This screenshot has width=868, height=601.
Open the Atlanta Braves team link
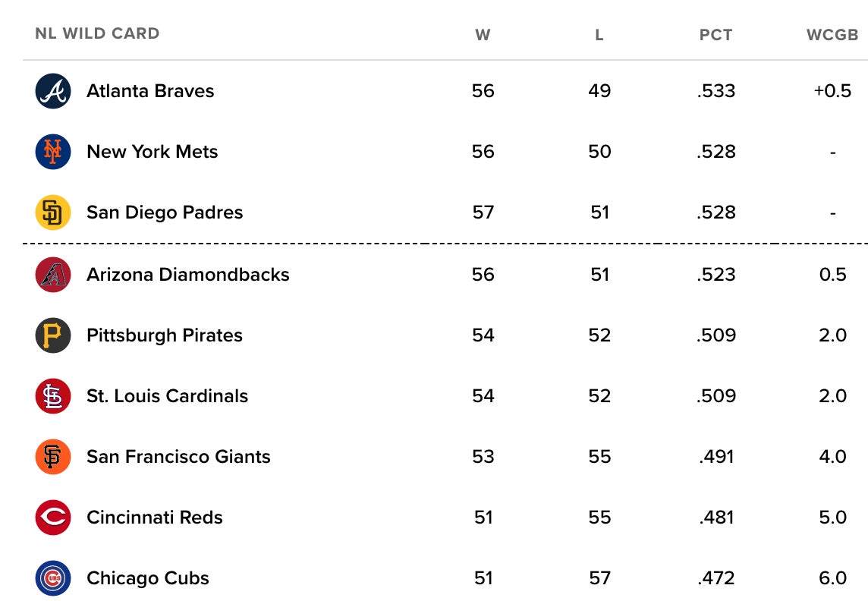[150, 91]
